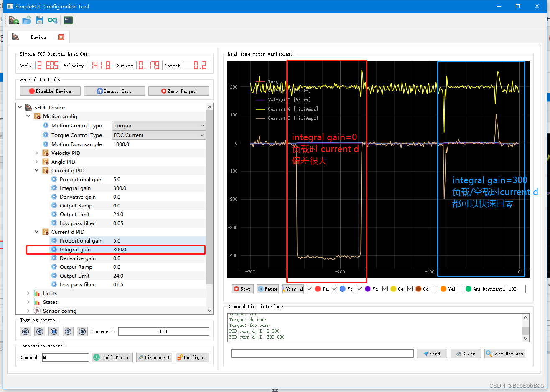Click the Zero Target button
550x392 pixels.
pos(178,91)
